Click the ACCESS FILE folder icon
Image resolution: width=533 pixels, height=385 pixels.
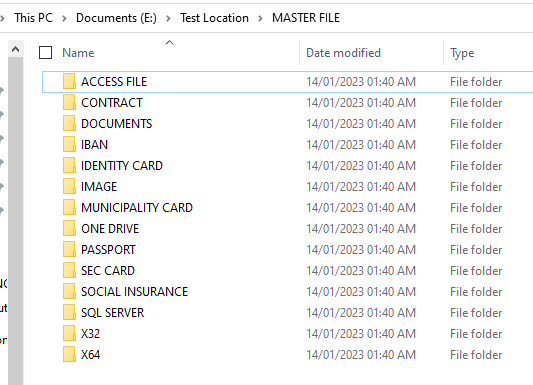coord(69,82)
